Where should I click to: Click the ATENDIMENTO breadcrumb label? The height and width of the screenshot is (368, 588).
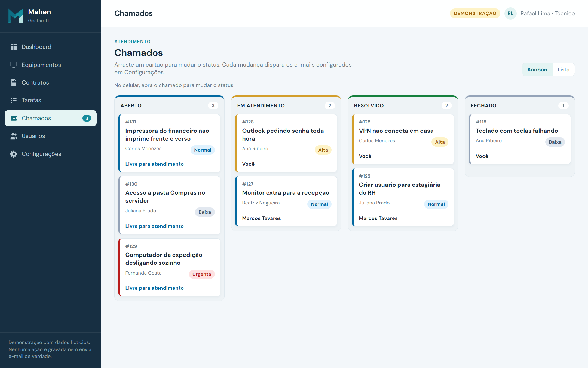tap(132, 41)
